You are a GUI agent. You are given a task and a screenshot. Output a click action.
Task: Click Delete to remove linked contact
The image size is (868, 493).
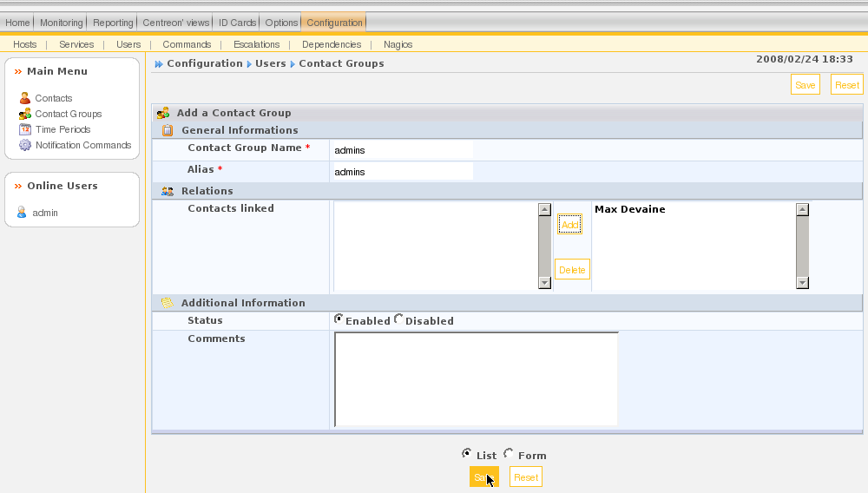tap(572, 269)
